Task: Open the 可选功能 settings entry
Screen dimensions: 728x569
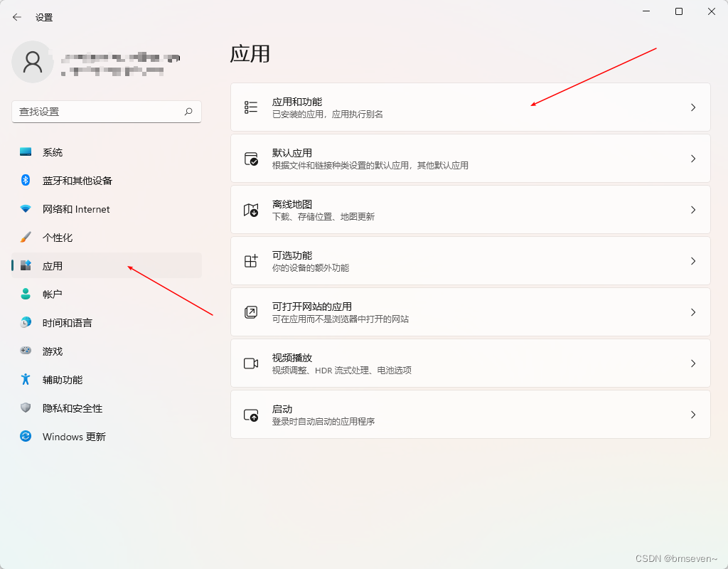Action: [x=469, y=260]
